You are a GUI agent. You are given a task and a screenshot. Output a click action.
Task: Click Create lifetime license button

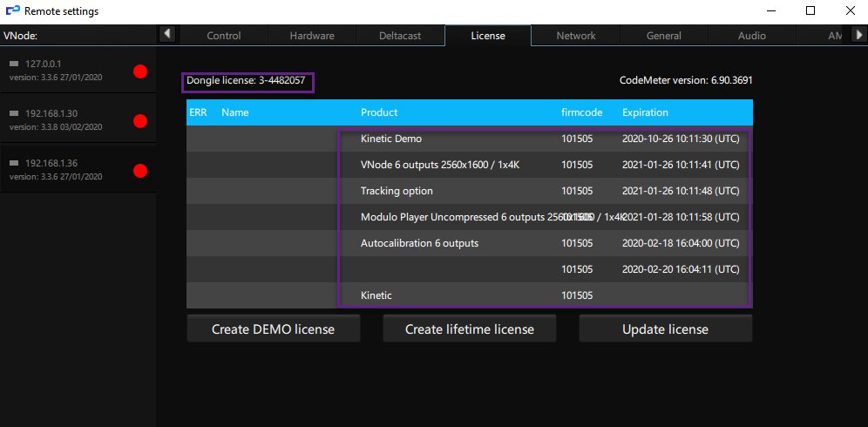pyautogui.click(x=470, y=329)
